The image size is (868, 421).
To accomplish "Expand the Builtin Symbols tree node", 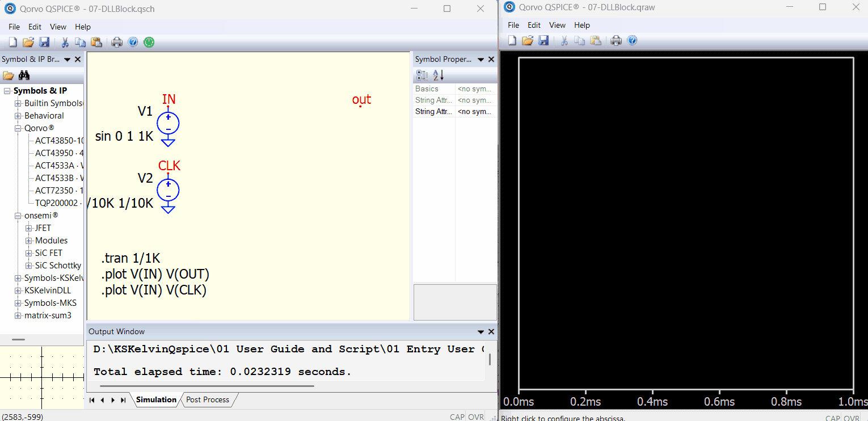I will click(x=18, y=103).
